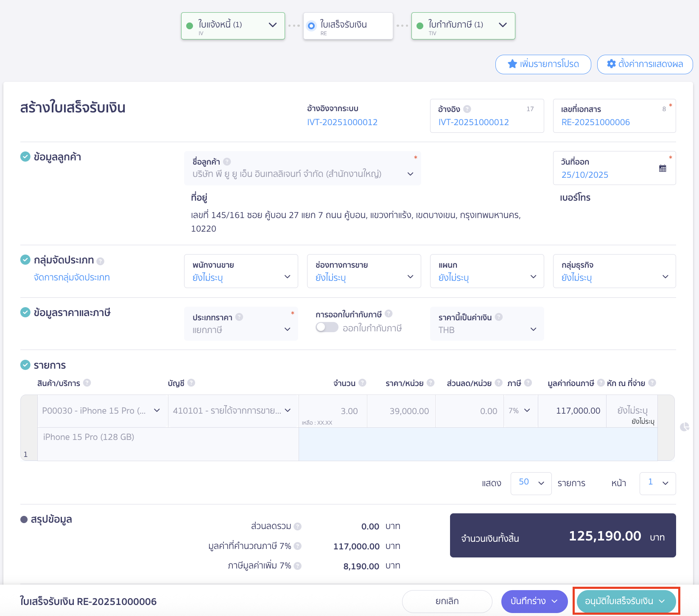Open the จัดการกลุ่มจัดประเภท link

(72, 277)
